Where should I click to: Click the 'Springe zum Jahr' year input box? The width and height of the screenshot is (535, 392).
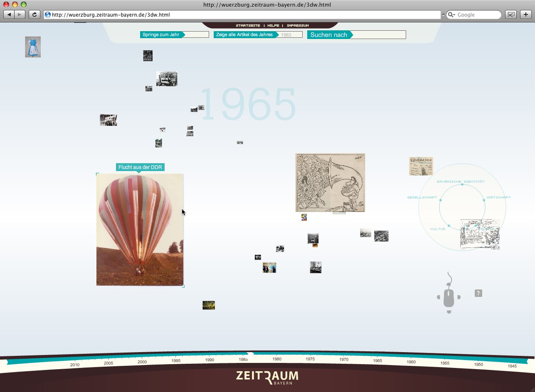(x=197, y=34)
